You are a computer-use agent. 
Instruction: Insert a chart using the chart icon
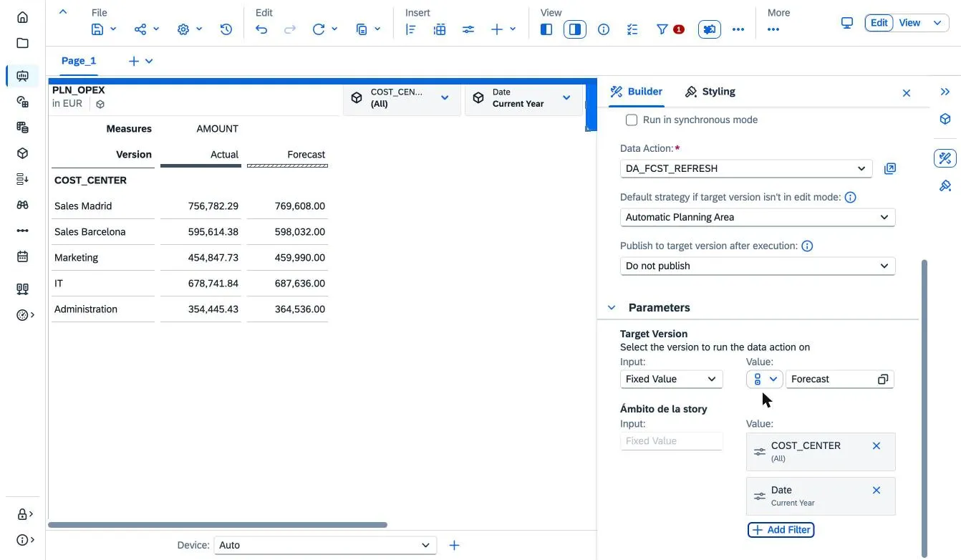[411, 29]
